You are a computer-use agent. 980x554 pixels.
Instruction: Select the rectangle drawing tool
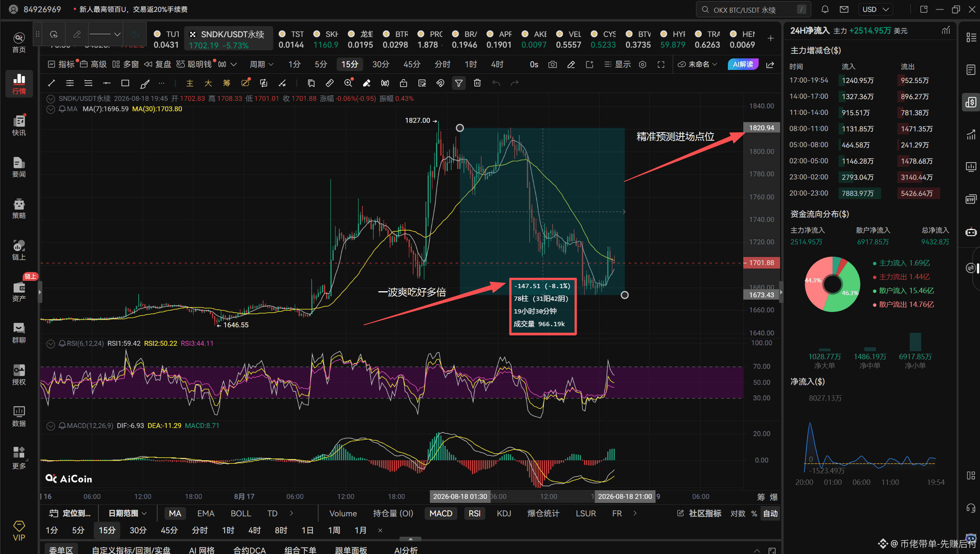coord(125,83)
